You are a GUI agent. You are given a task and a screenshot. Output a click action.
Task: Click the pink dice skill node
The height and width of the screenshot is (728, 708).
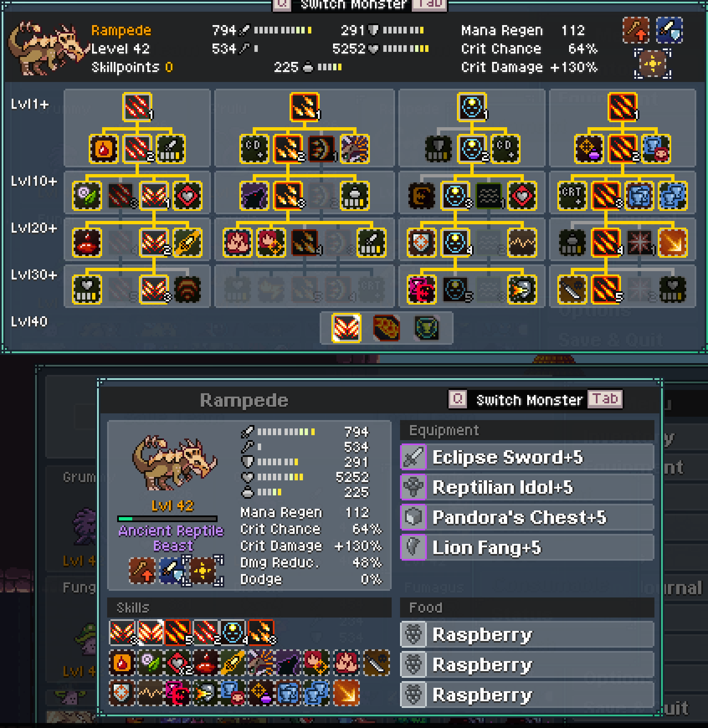(x=421, y=289)
